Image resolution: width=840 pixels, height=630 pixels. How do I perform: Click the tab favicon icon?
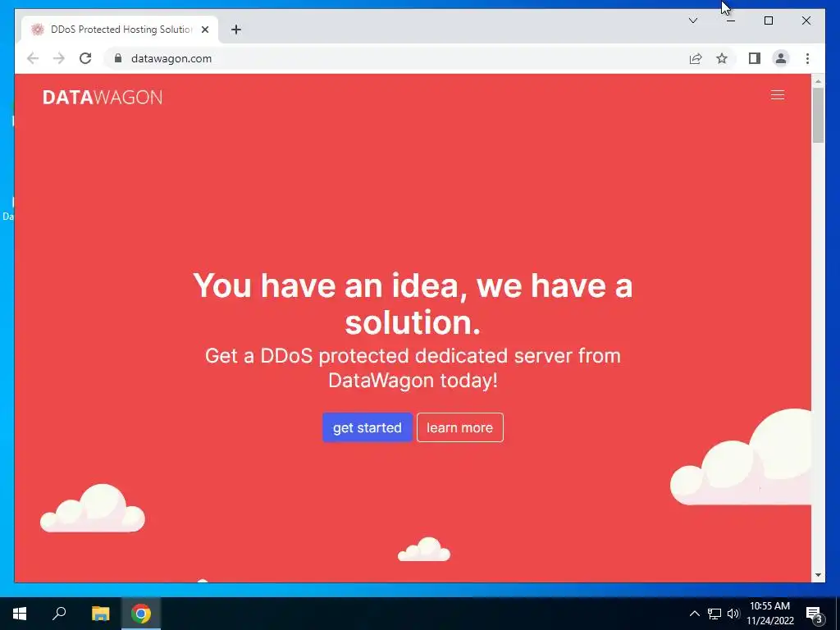(x=37, y=30)
